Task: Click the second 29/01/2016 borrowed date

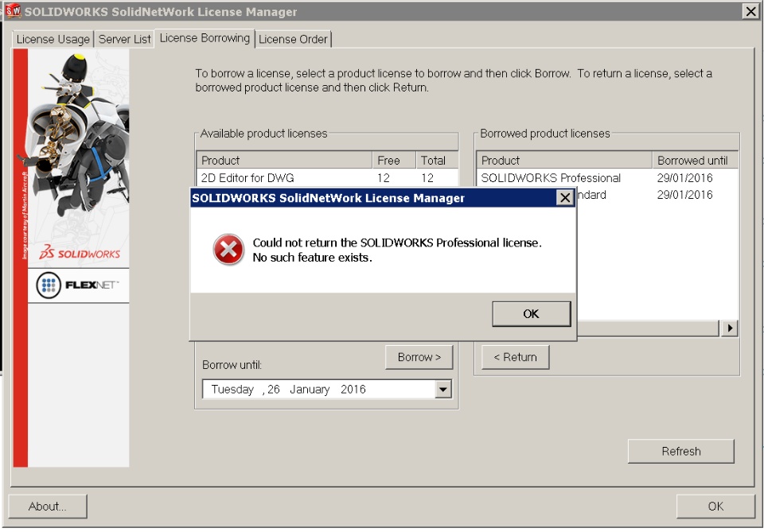Action: [684, 195]
